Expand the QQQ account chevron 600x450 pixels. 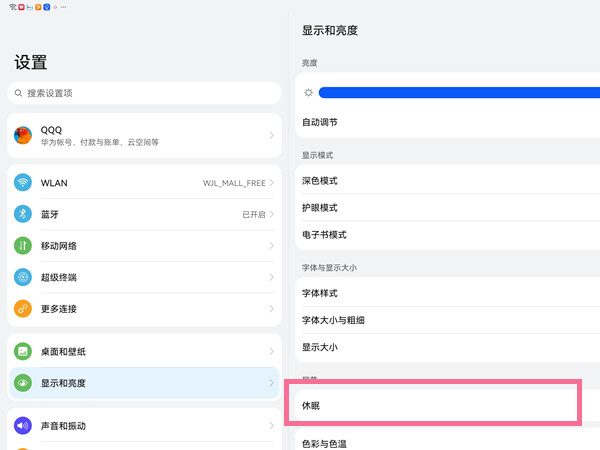coord(271,136)
